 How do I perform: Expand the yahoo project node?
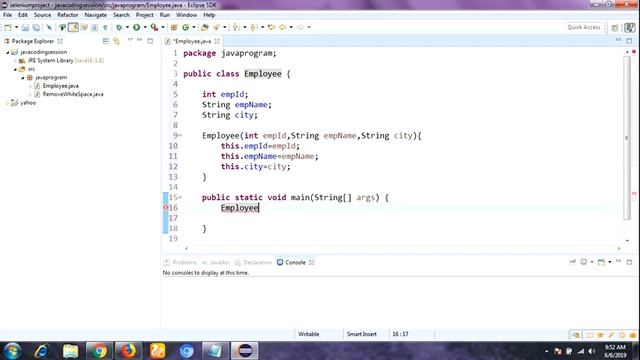(7, 103)
